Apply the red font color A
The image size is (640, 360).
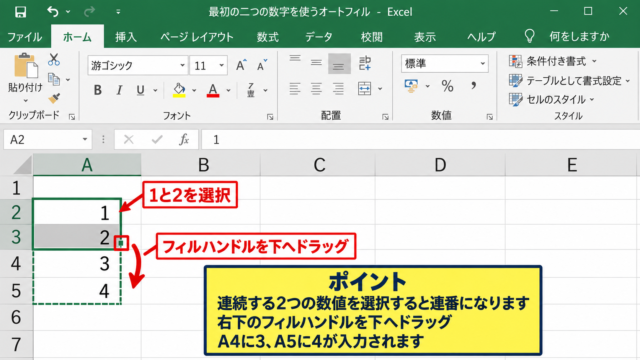point(213,90)
